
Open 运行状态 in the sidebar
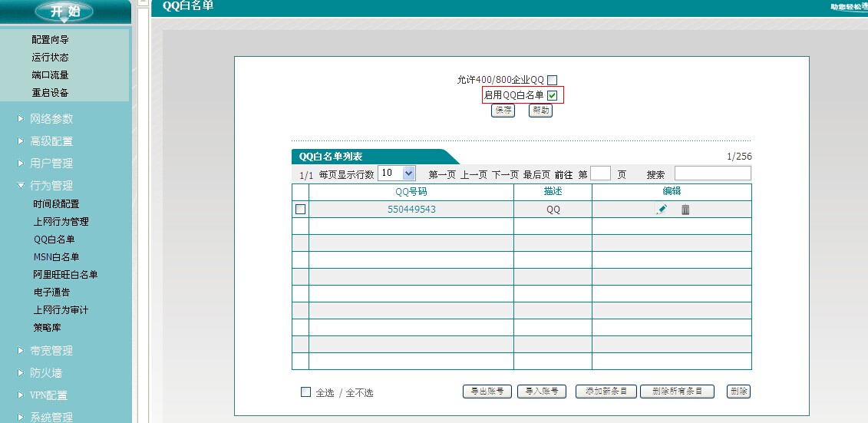tap(51, 58)
